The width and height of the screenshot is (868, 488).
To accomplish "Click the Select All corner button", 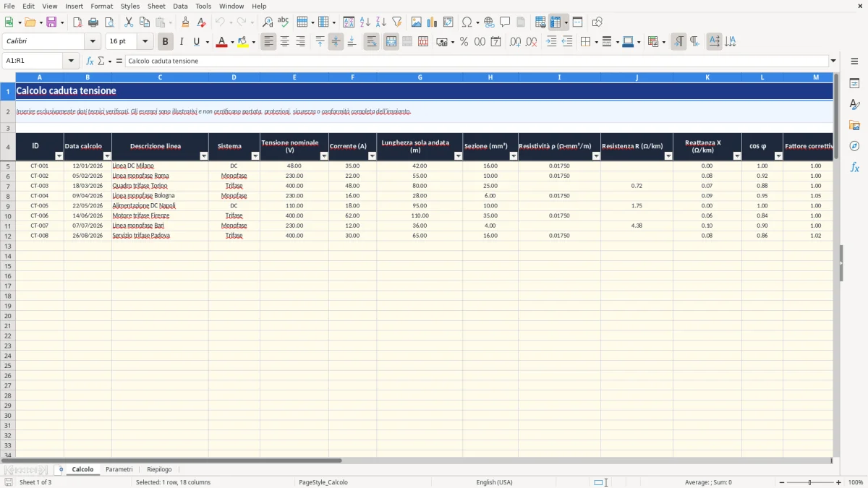I will click(x=8, y=77).
